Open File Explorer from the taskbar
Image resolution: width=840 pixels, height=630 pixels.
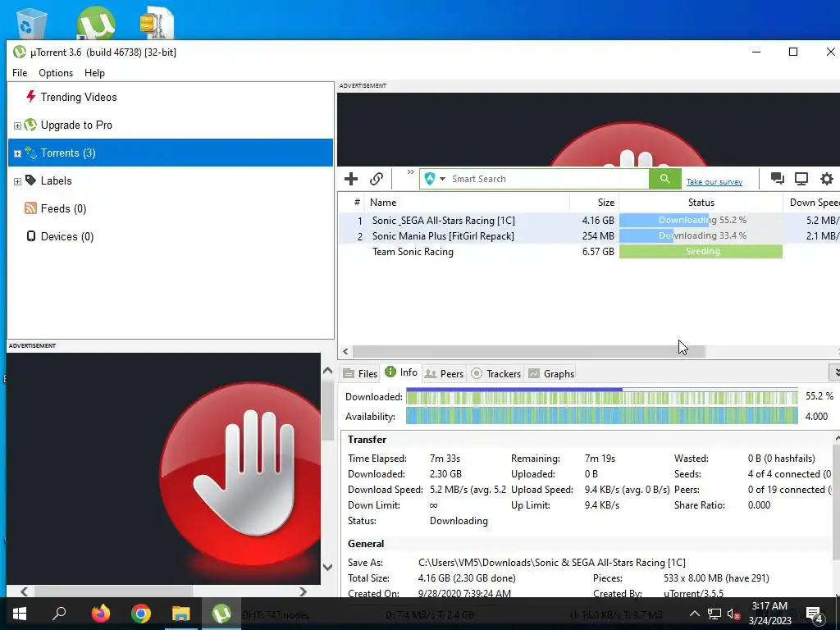(181, 614)
